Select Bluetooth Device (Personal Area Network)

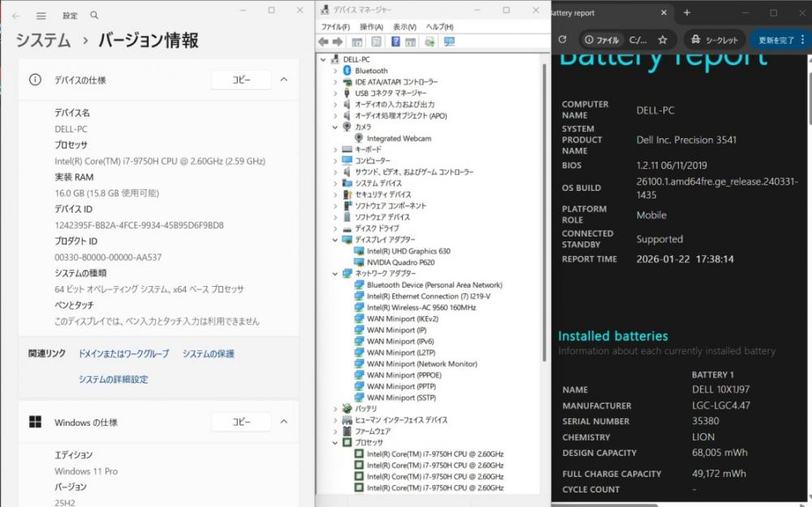click(x=434, y=284)
